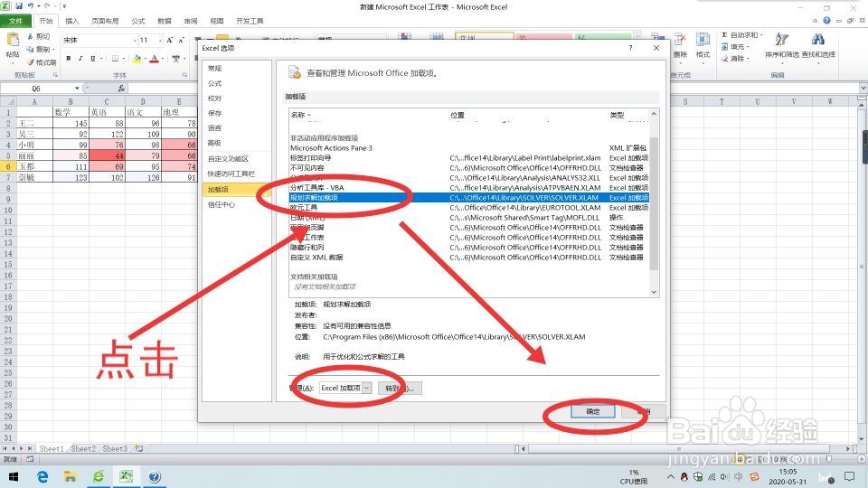Click the decrease font size icon
The width and height of the screenshot is (868, 488).
[182, 40]
